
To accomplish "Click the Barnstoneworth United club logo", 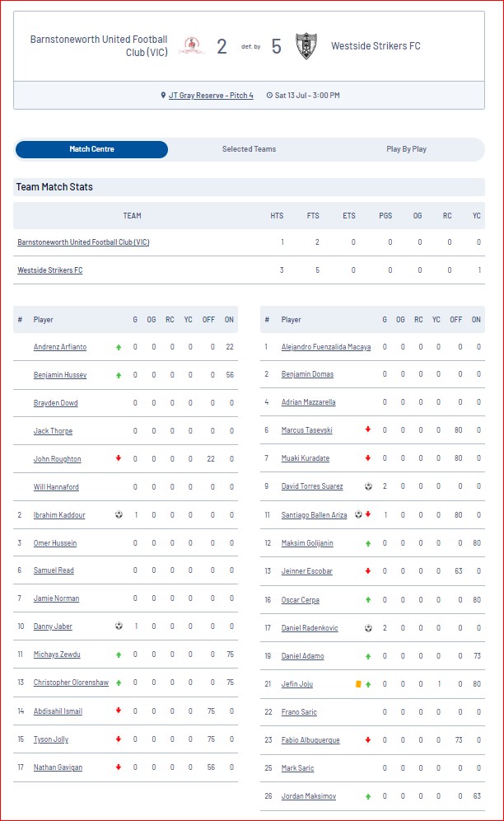I will tap(192, 45).
